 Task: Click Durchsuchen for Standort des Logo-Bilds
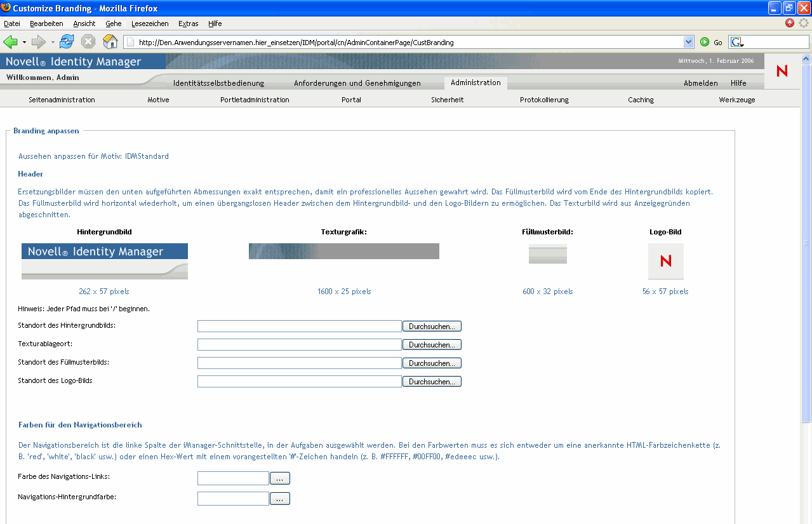[x=432, y=382]
